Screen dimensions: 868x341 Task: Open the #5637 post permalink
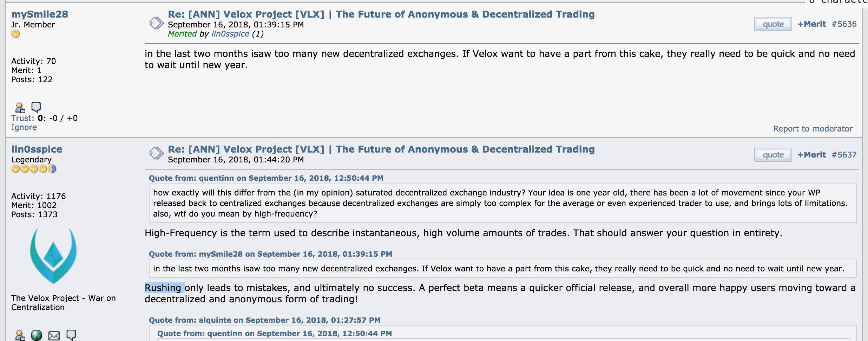844,155
